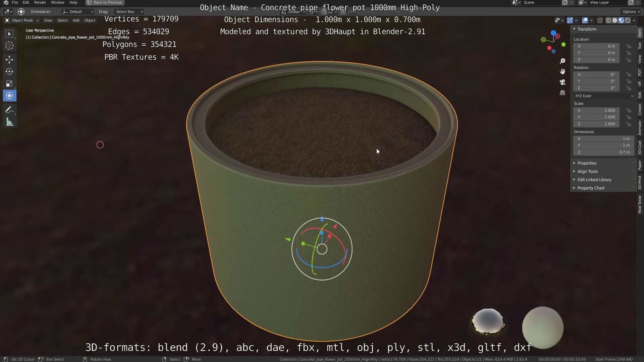Switch to the 3D-Print sidebar tab
644x362 pixels.
[640, 182]
